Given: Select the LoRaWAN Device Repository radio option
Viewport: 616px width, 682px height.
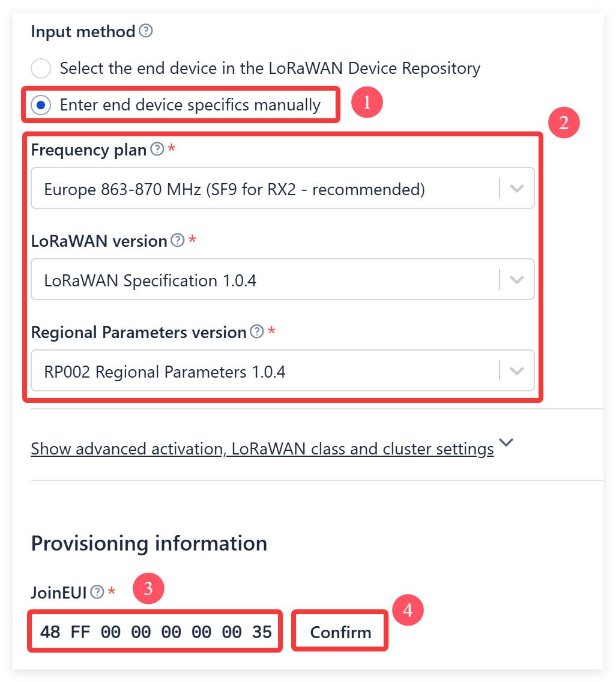Looking at the screenshot, I should (41, 68).
